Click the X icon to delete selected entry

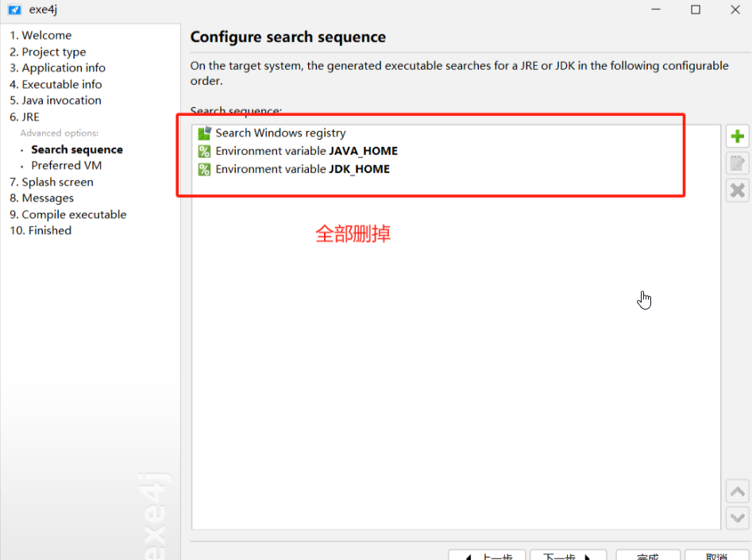pyautogui.click(x=737, y=190)
